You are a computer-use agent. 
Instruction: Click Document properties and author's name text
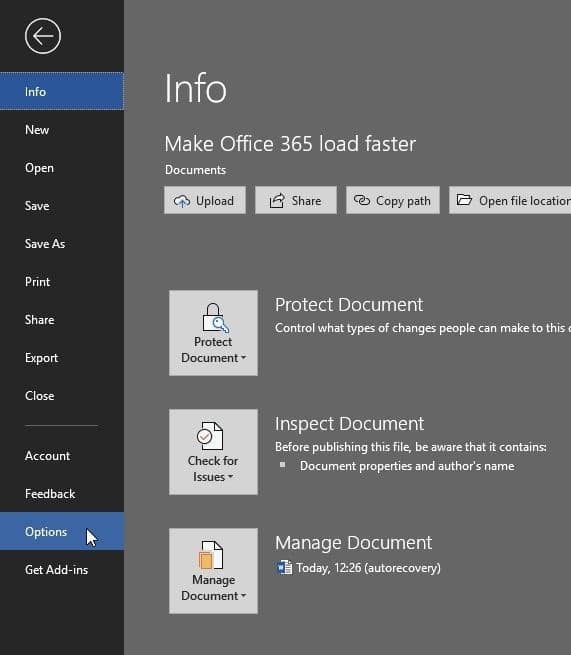click(x=407, y=466)
